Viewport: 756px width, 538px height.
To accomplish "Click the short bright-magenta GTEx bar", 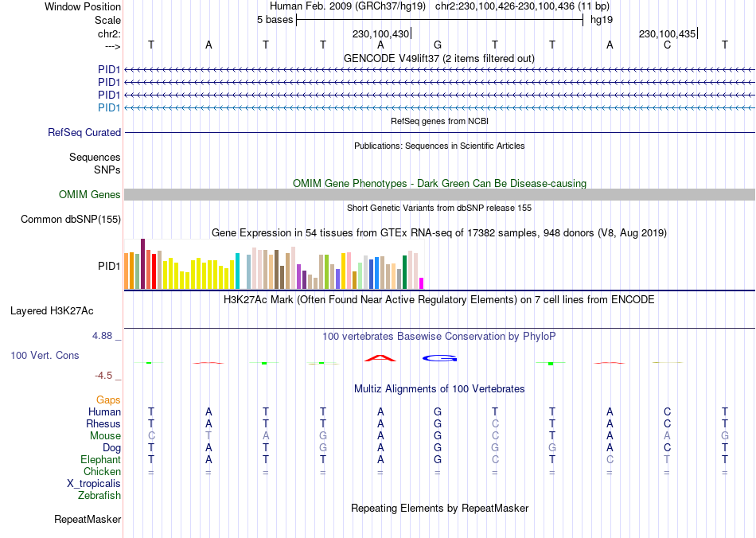I will click(x=422, y=283).
